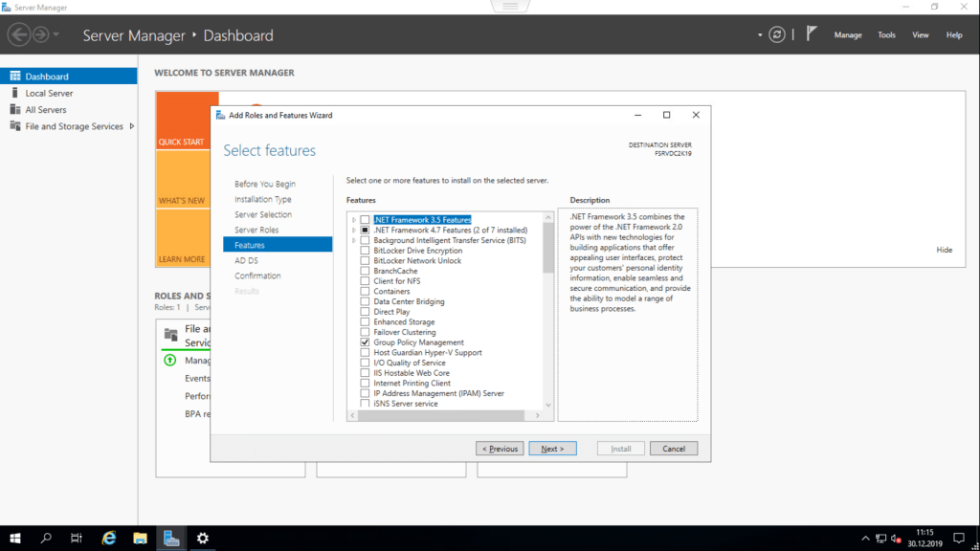Image resolution: width=980 pixels, height=551 pixels.
Task: Cancel the Add Roles and Features Wizard
Action: 673,449
